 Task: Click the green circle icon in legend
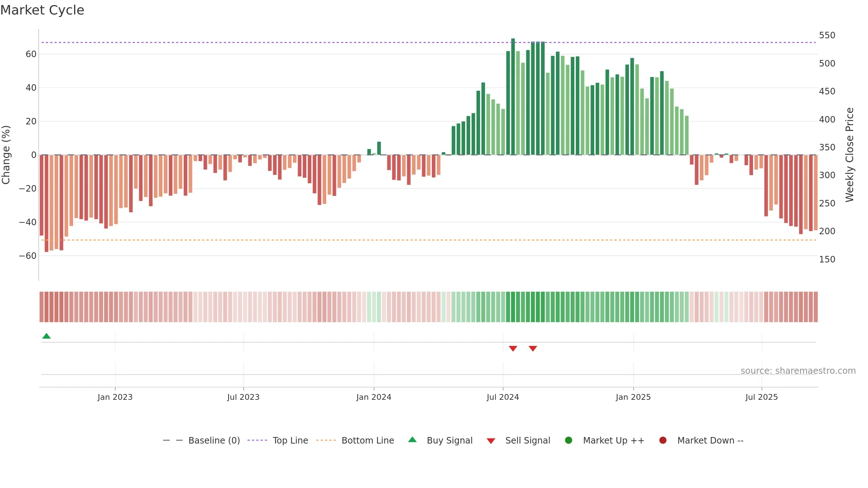569,440
